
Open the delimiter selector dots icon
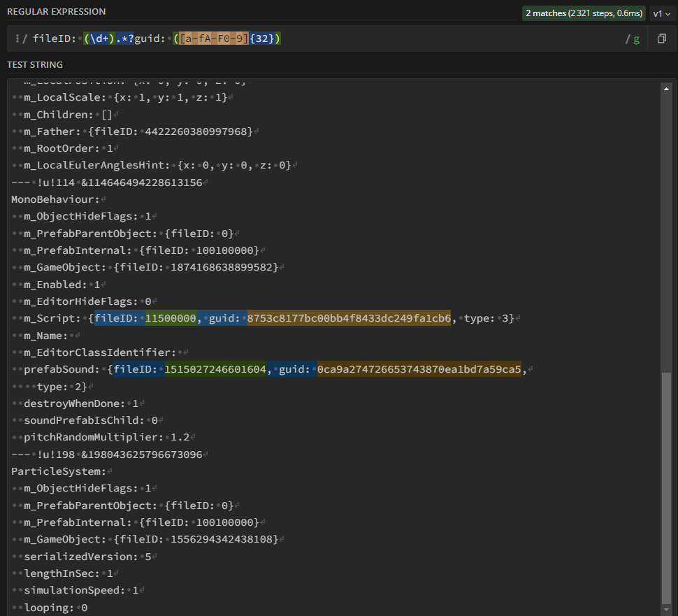point(16,39)
